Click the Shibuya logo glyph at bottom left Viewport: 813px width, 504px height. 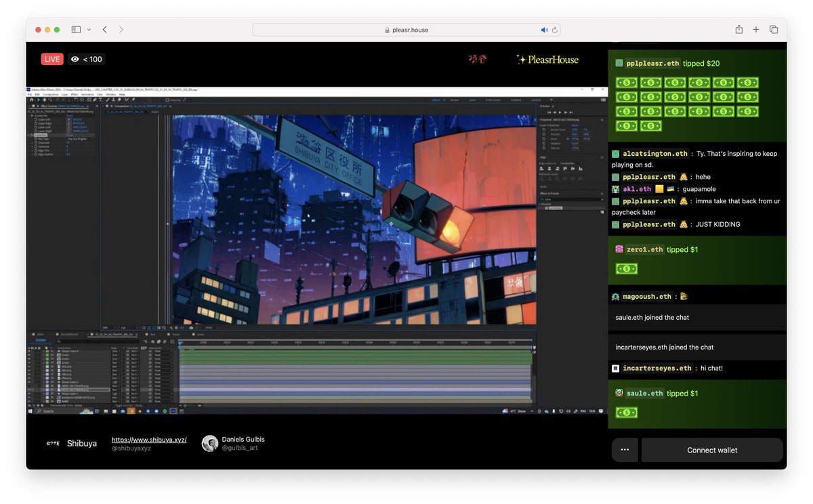(53, 444)
